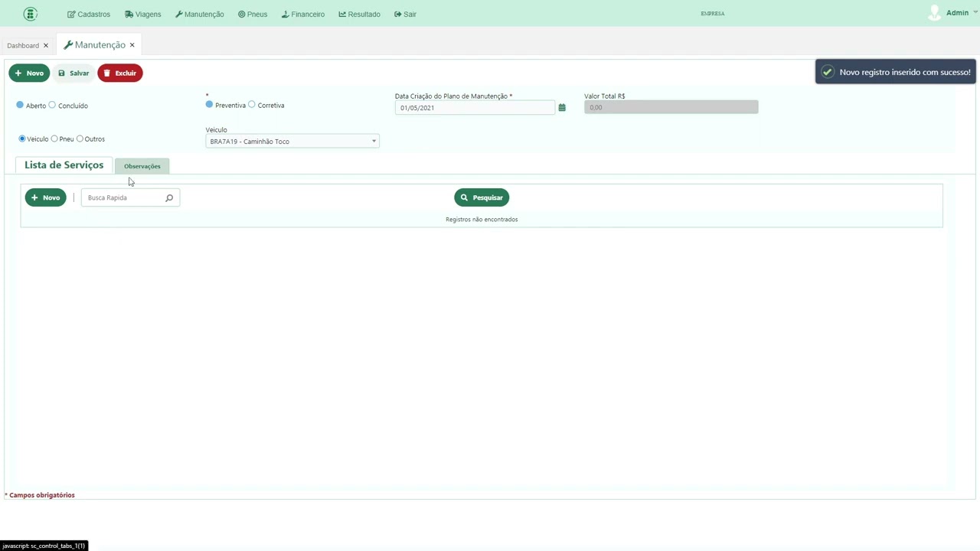Click Sair to log out
The width and height of the screenshot is (980, 551).
[x=406, y=14]
